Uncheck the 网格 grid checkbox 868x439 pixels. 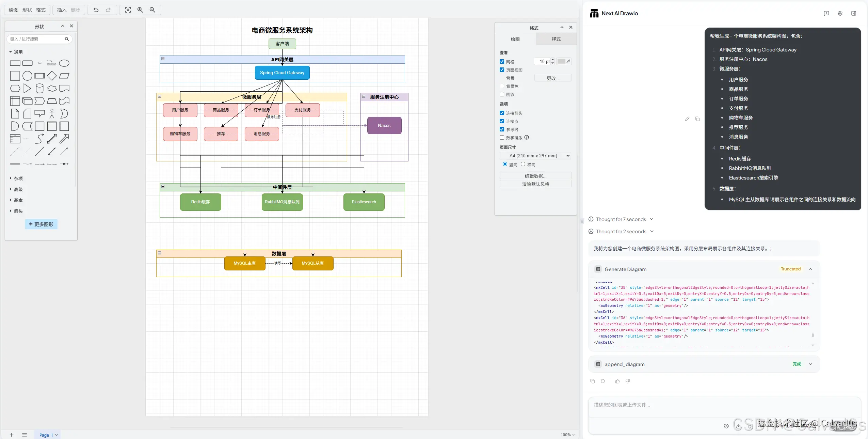[x=502, y=62]
